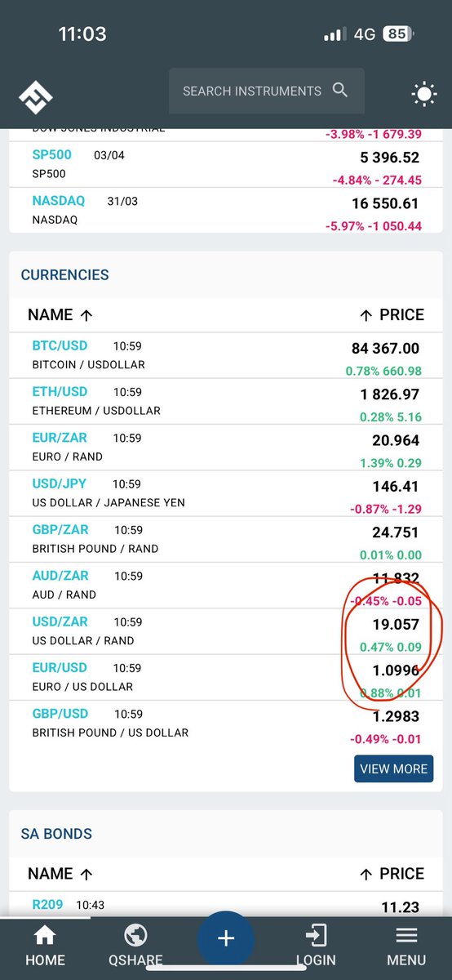Open NASDAQ index row
Image resolution: width=452 pixels, height=980 pixels.
point(226,211)
